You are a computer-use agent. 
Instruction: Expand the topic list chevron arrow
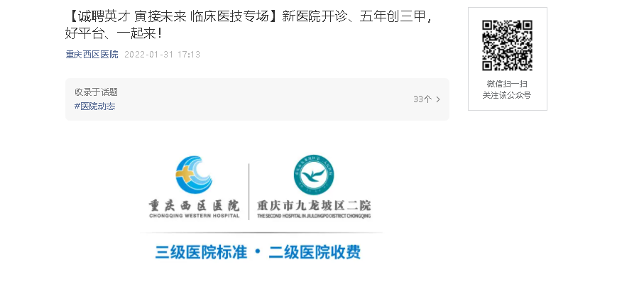point(438,99)
